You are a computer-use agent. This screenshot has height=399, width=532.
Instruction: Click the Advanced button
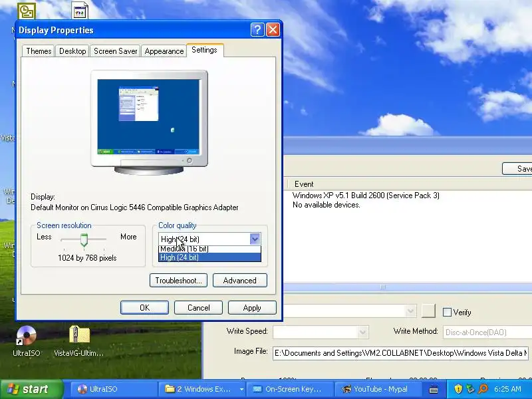click(240, 281)
